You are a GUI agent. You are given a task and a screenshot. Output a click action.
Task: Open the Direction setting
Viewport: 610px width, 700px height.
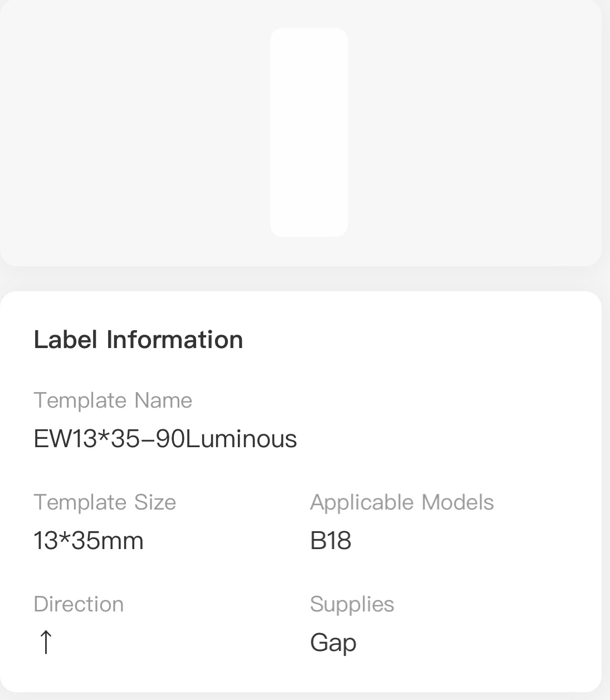click(79, 604)
